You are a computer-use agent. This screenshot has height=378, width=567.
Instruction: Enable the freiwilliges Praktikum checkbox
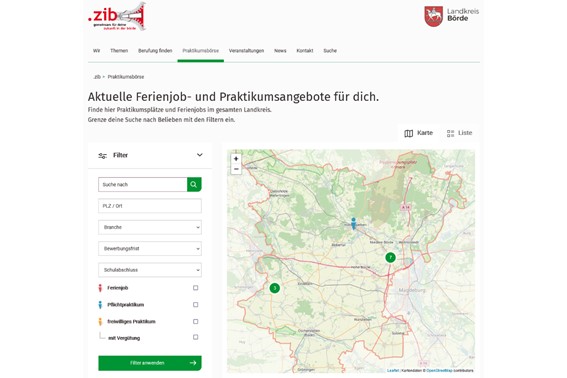pyautogui.click(x=196, y=321)
